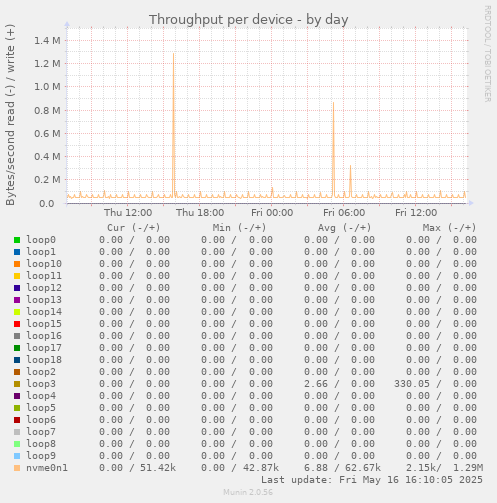Click the loop10 orange color swatch

[17, 264]
